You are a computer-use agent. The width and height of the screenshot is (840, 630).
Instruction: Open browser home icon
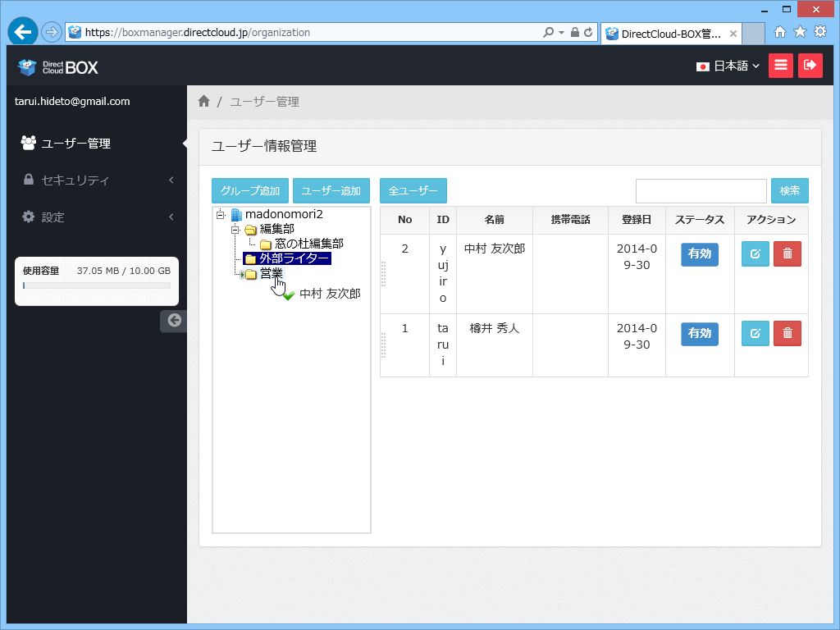(x=780, y=32)
